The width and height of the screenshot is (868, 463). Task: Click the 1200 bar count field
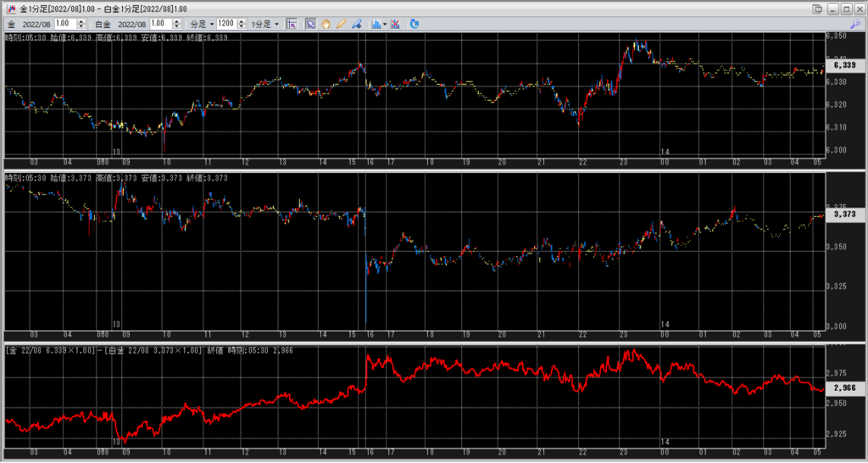[225, 24]
